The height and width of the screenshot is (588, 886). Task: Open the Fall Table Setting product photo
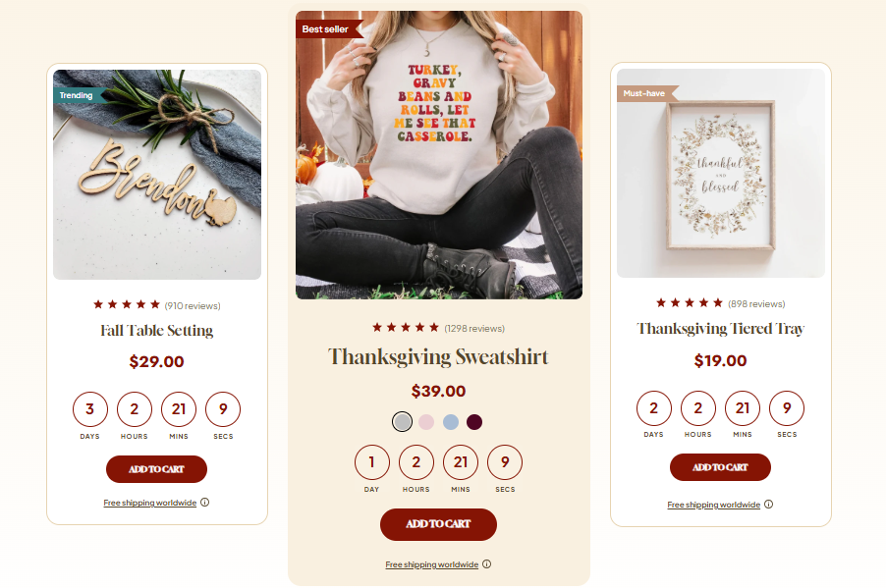157,175
